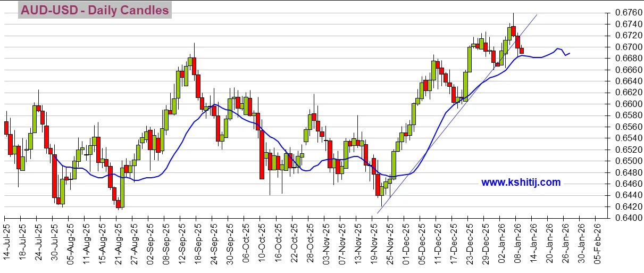Image resolution: width=644 pixels, height=273 pixels.
Task: Click the 21-Aug-25 date axis label
Action: [117, 241]
